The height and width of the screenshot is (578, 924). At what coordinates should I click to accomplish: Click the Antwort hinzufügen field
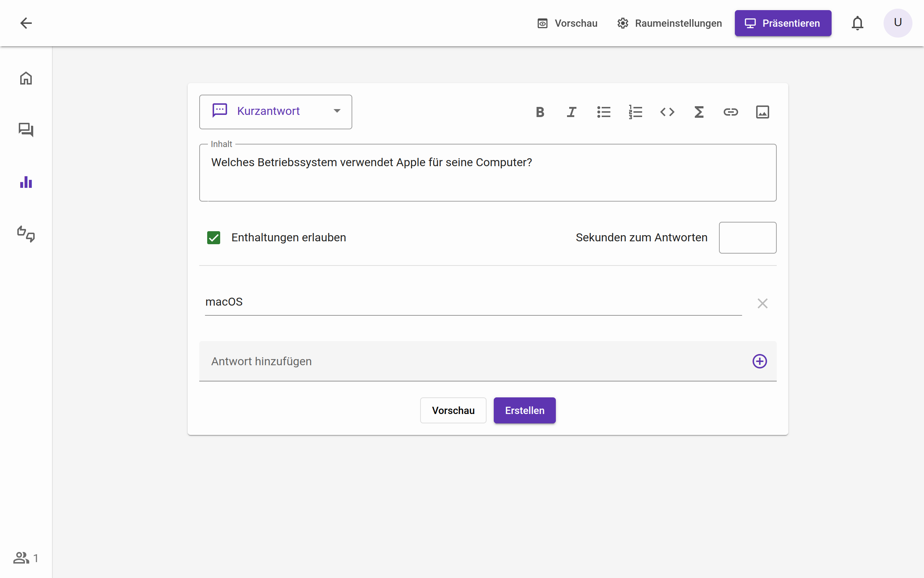coord(488,361)
